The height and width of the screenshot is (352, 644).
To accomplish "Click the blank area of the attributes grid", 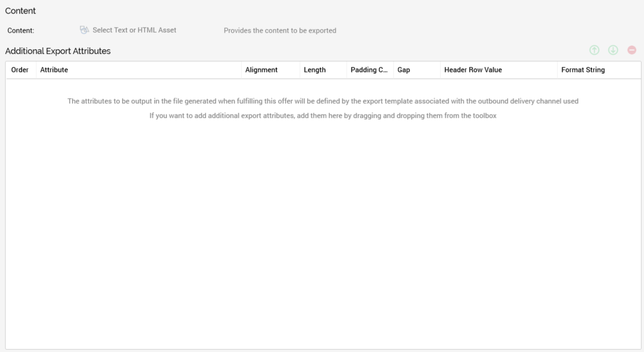I will [x=323, y=234].
